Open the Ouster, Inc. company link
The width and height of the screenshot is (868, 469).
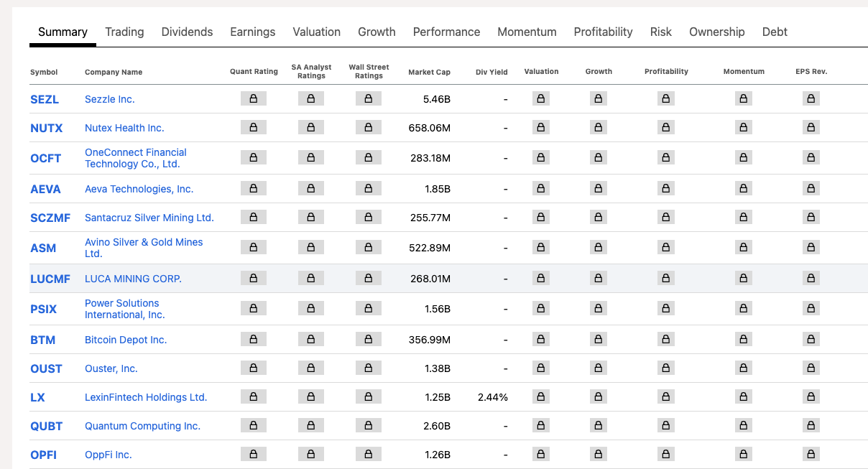(x=111, y=368)
